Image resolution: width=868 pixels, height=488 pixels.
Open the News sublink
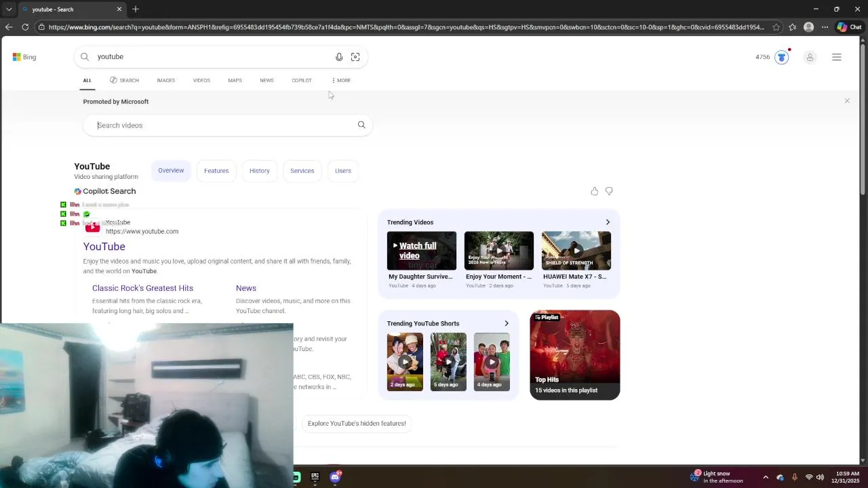(x=246, y=288)
